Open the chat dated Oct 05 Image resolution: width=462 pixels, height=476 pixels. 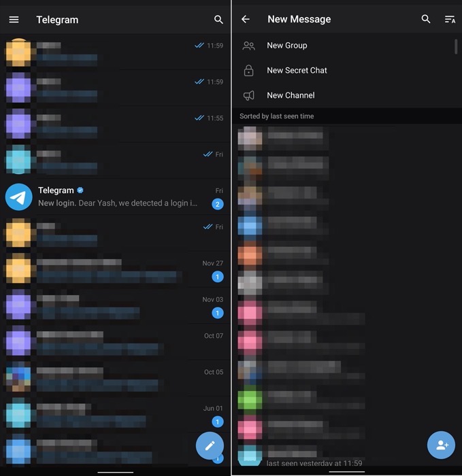pos(115,378)
